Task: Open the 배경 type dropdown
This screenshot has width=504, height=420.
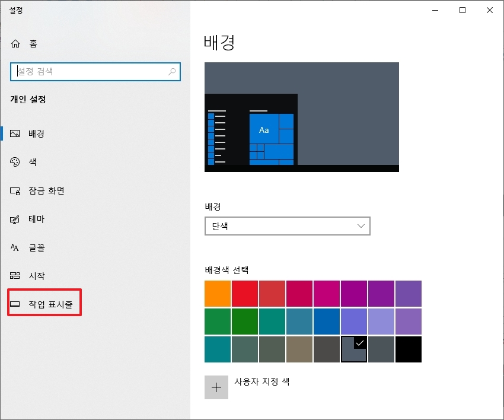Action: (x=287, y=226)
